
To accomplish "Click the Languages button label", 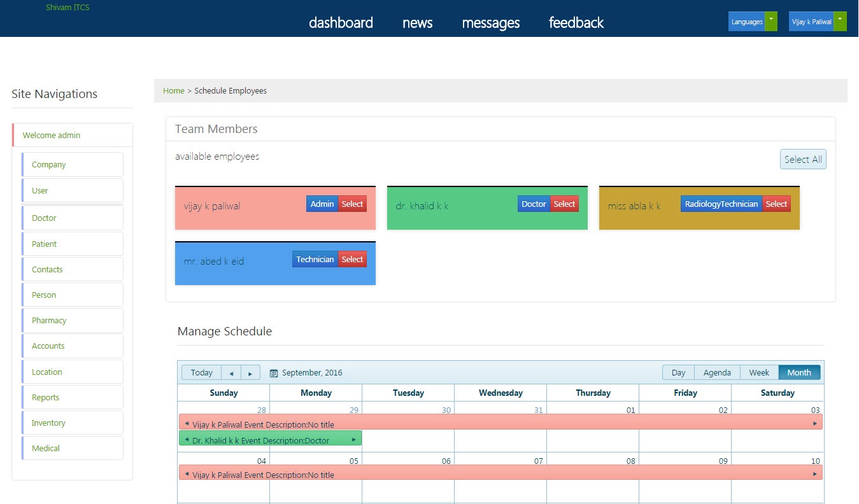I will [747, 21].
